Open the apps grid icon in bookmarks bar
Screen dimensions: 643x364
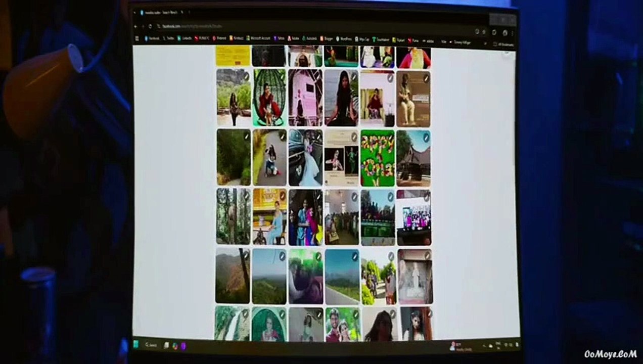pos(137,38)
